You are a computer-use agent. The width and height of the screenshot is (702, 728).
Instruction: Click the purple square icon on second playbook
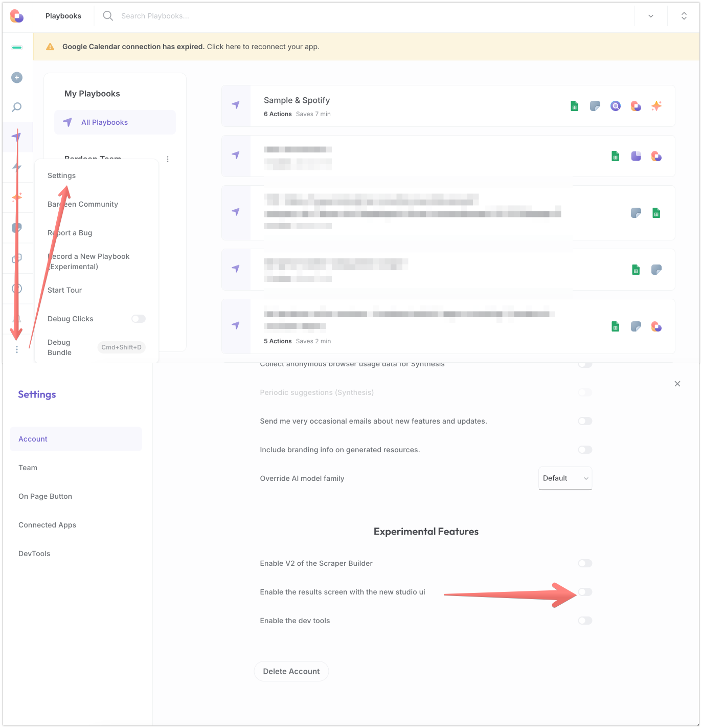tap(636, 156)
